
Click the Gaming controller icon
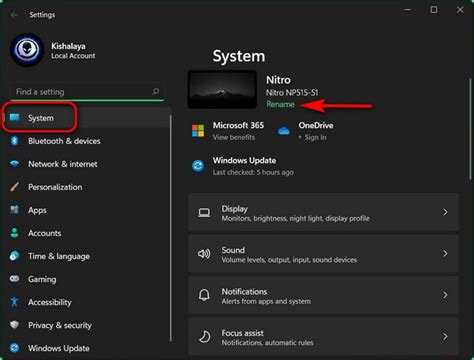pyautogui.click(x=14, y=279)
